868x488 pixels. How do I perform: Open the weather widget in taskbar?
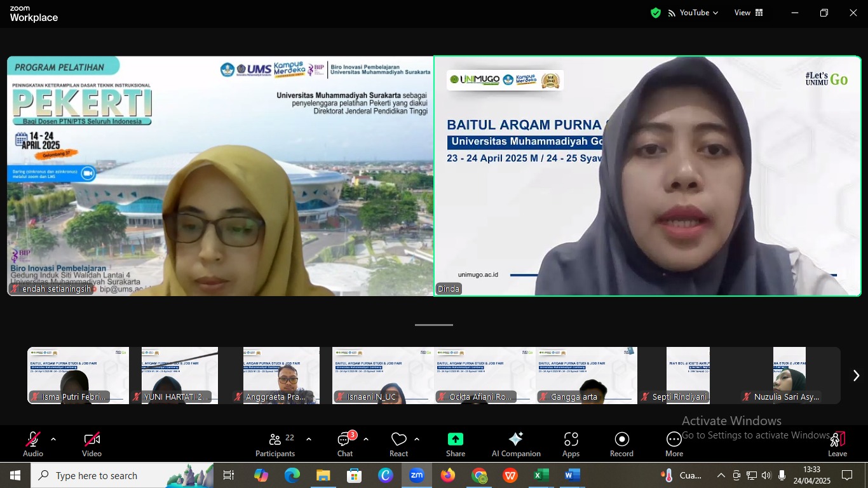pos(682,475)
